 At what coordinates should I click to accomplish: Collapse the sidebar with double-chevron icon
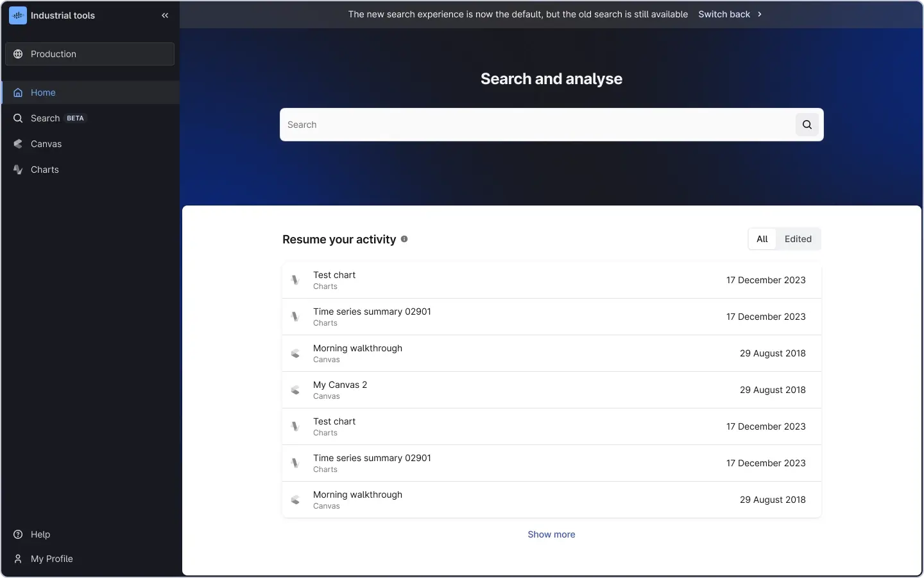coord(165,15)
